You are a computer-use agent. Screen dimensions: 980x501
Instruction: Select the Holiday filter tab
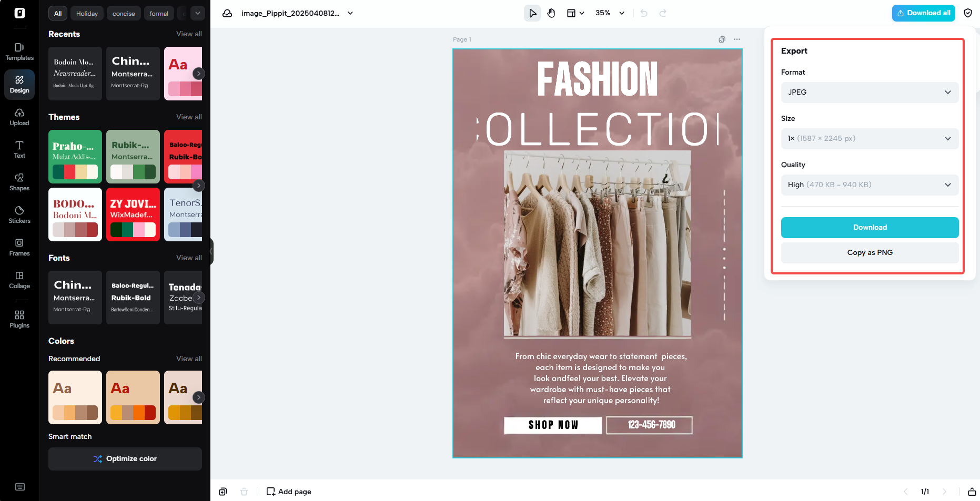tap(87, 14)
